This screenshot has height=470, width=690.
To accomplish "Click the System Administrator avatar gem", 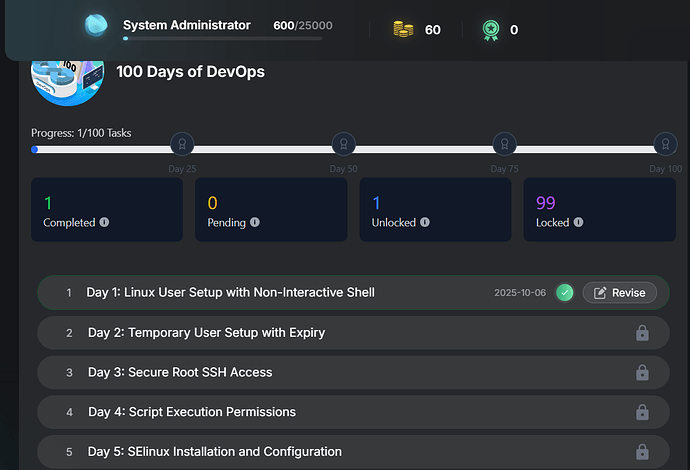I will pyautogui.click(x=97, y=27).
